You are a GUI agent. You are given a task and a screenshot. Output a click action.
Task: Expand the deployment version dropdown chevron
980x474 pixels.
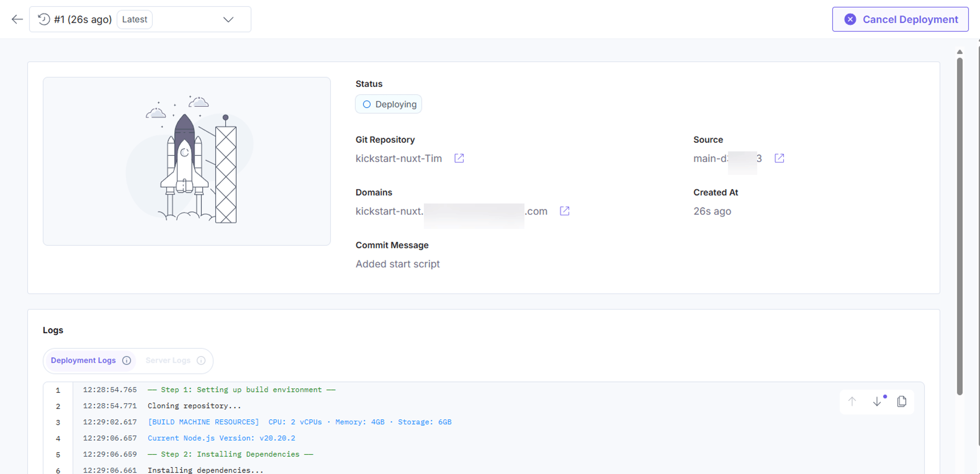228,19
